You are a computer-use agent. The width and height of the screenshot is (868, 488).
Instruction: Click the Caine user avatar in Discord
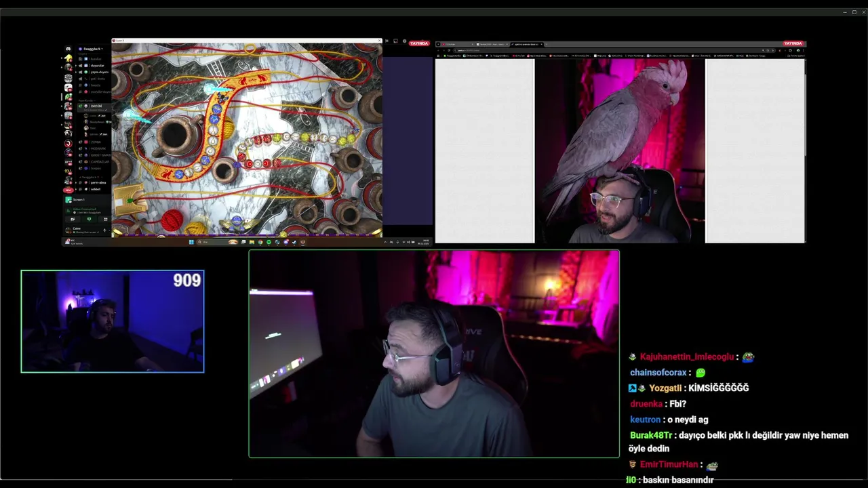68,229
